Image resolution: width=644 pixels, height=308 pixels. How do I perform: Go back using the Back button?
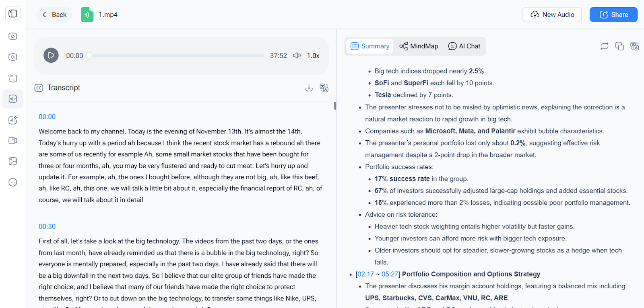(54, 14)
